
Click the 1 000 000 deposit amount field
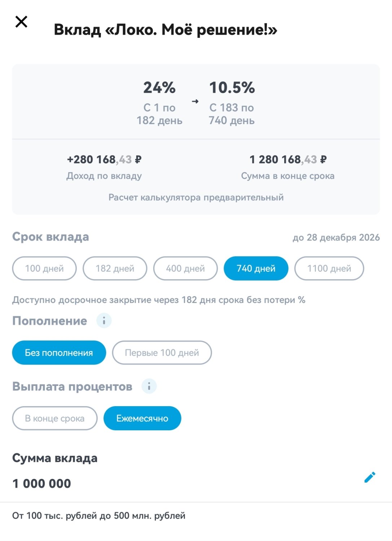[x=42, y=483]
